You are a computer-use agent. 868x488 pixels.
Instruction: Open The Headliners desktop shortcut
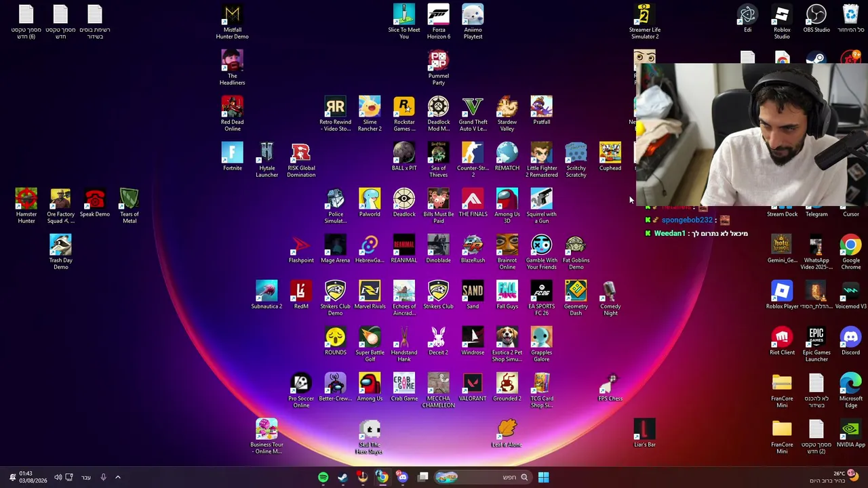coord(232,68)
